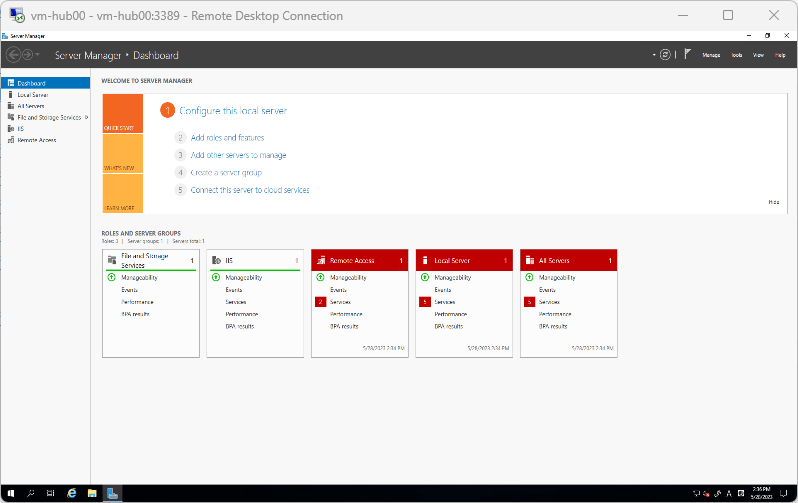Open the Help menu
Screen dimensions: 798x503
click(780, 55)
